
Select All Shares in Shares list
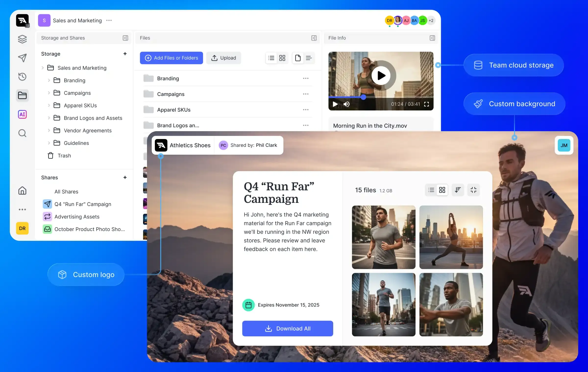point(66,192)
